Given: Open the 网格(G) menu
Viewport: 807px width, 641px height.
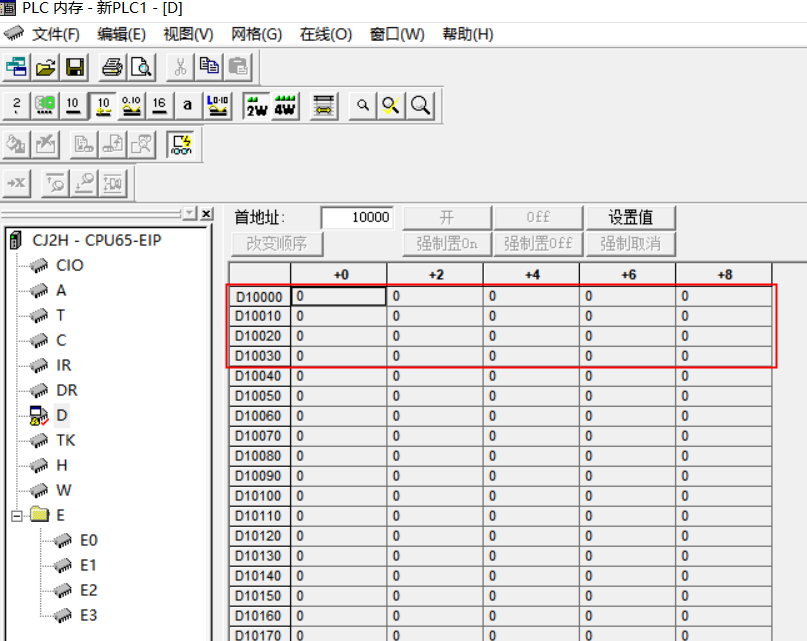Looking at the screenshot, I should pos(256,34).
